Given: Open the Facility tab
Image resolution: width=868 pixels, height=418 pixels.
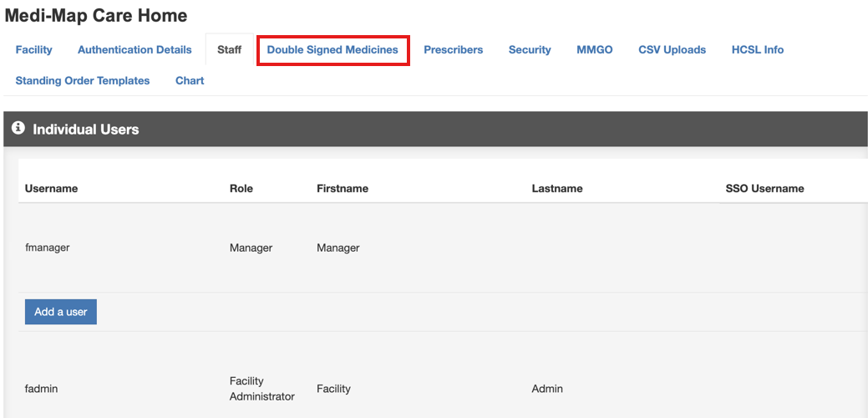Looking at the screenshot, I should [33, 50].
